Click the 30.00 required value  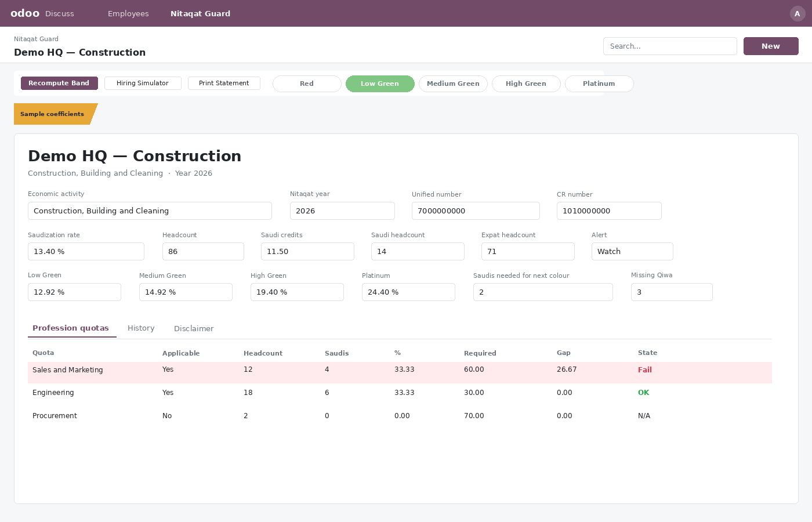pyautogui.click(x=474, y=393)
